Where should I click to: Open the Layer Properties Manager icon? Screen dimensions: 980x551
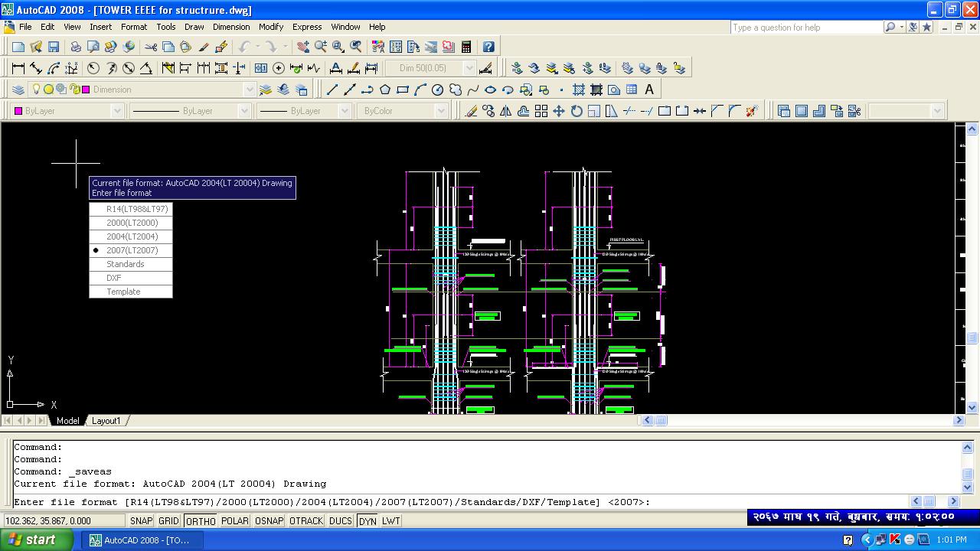pyautogui.click(x=18, y=90)
